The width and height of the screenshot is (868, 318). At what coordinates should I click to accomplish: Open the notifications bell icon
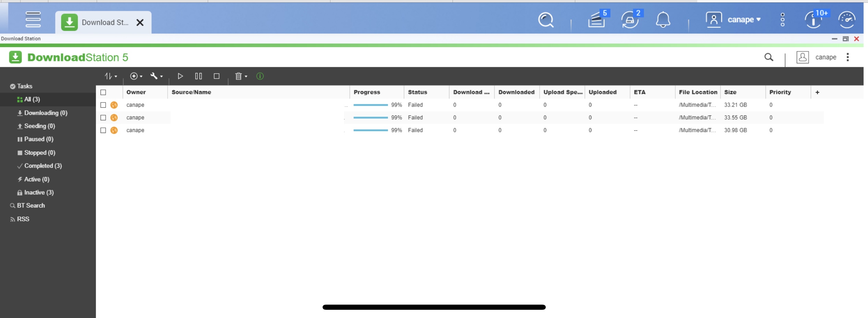pyautogui.click(x=663, y=20)
